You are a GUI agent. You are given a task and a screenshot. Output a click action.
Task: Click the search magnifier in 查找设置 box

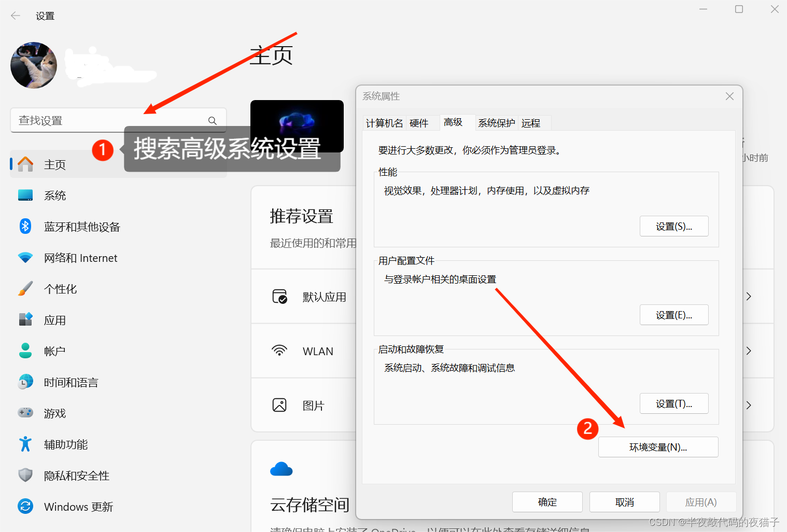(x=213, y=120)
